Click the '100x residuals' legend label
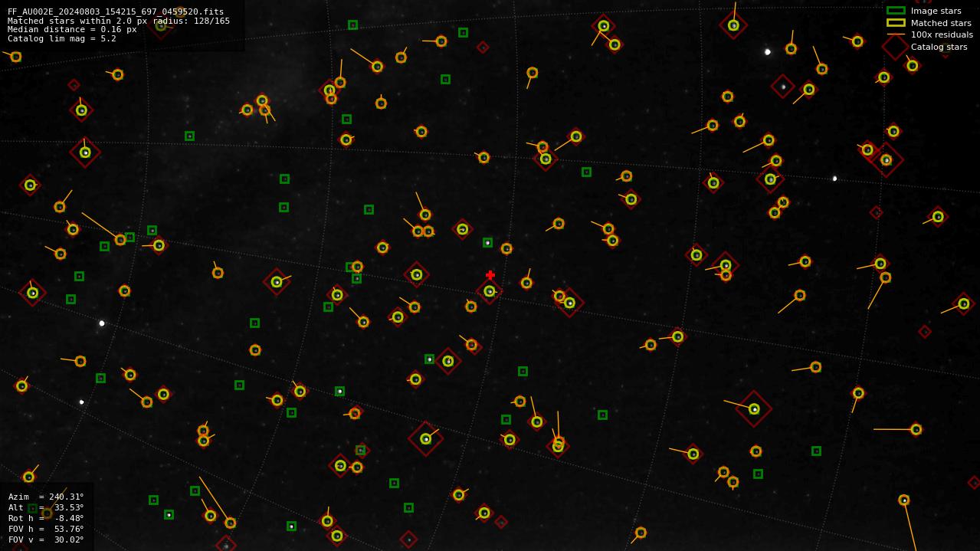This screenshot has width=980, height=551. tap(942, 34)
